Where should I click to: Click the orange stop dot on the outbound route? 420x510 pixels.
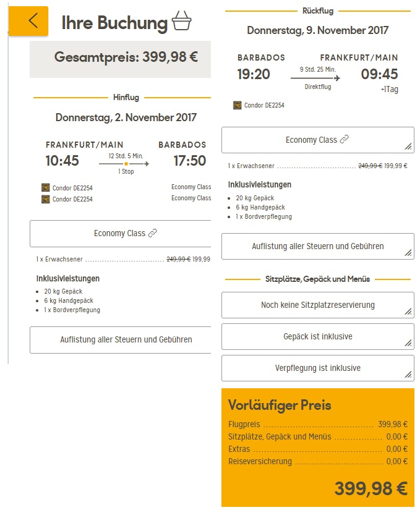pos(126,164)
